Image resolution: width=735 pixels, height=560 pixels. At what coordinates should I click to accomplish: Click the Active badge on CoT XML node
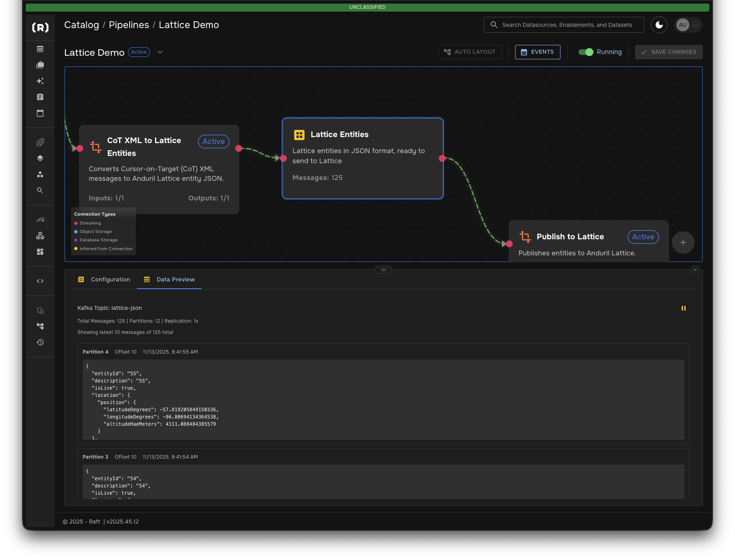pyautogui.click(x=213, y=142)
